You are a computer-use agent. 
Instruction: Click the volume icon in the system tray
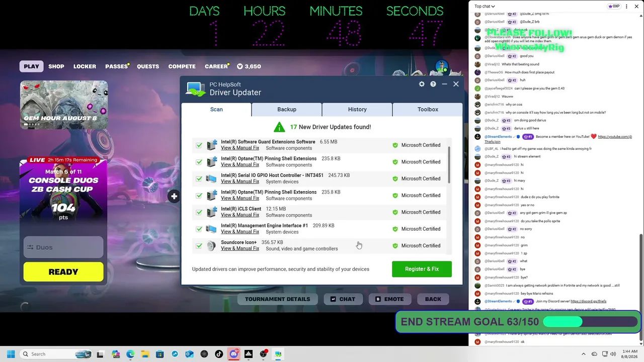[x=614, y=354]
